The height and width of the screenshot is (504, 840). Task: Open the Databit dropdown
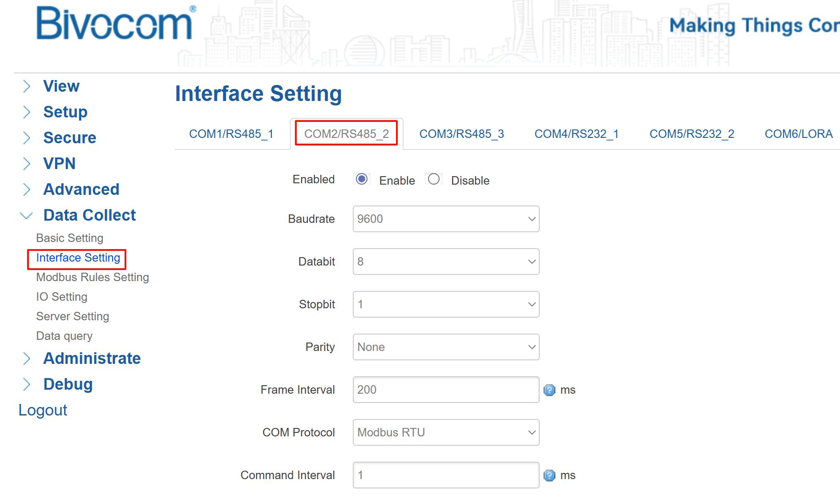pyautogui.click(x=446, y=262)
